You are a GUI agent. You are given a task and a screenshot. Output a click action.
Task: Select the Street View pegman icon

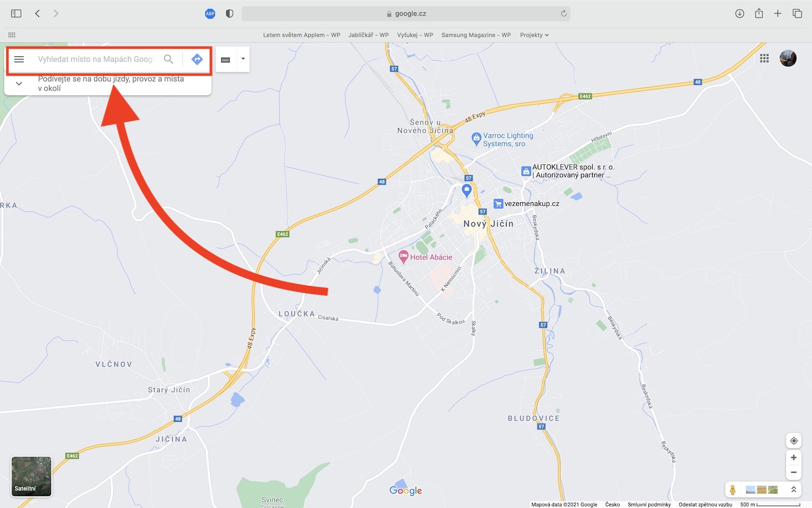pos(733,490)
